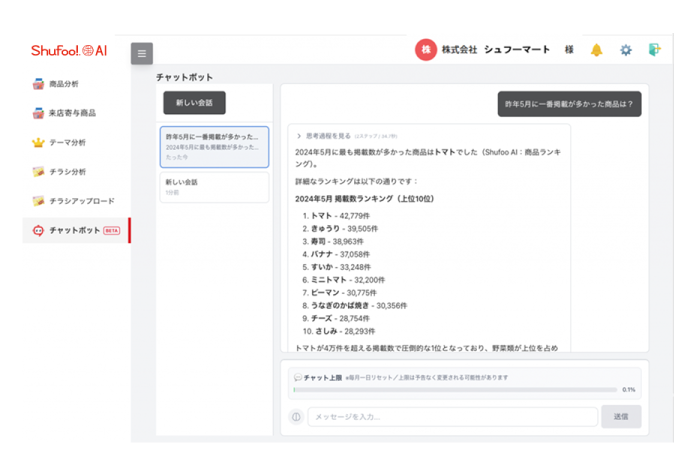
Task: Open the notification bell
Action: pos(597,50)
